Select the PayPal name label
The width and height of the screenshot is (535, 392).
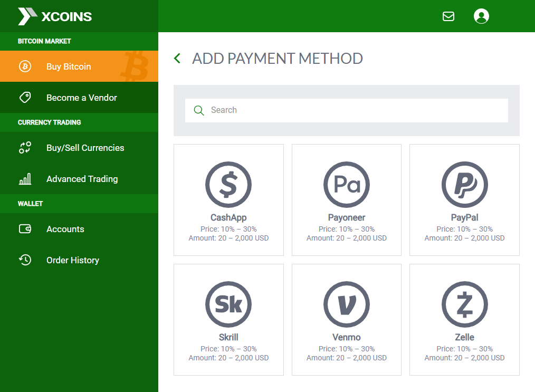[x=465, y=217]
